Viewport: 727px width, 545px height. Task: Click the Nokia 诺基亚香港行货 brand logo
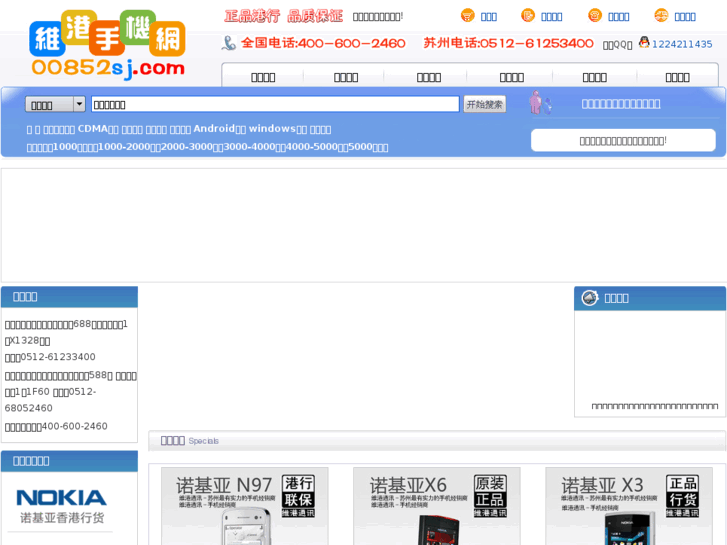[x=62, y=506]
